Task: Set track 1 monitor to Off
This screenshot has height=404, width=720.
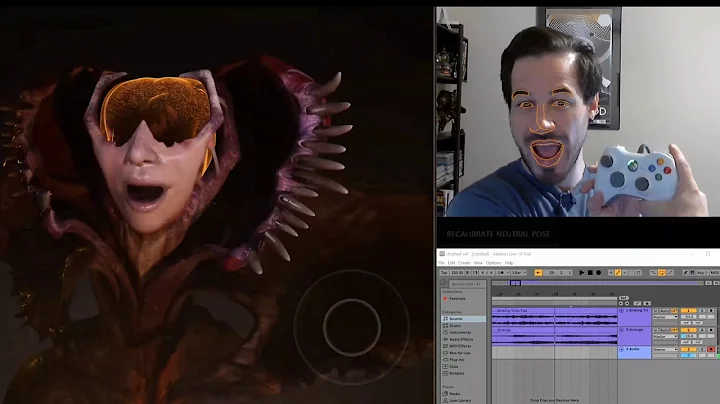Action: point(674,311)
